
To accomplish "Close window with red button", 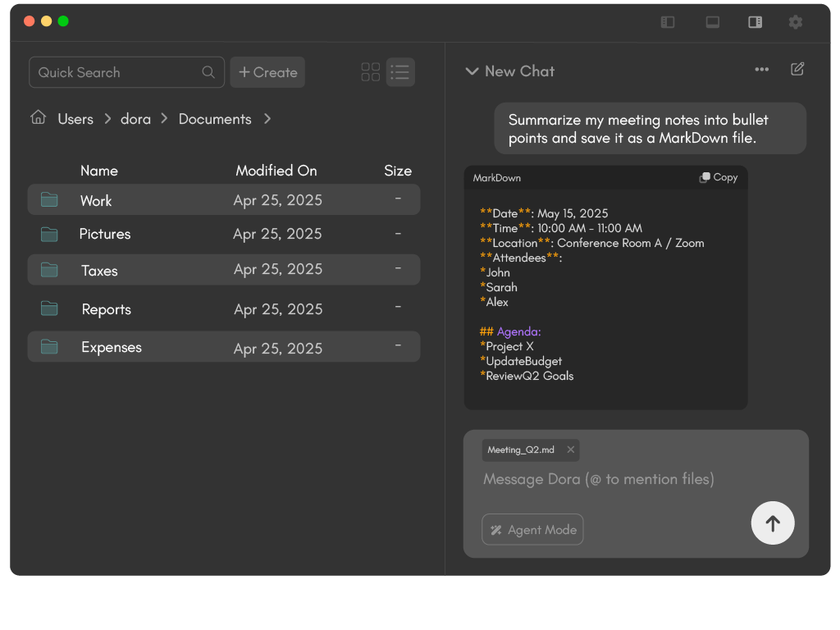I will 30,21.
